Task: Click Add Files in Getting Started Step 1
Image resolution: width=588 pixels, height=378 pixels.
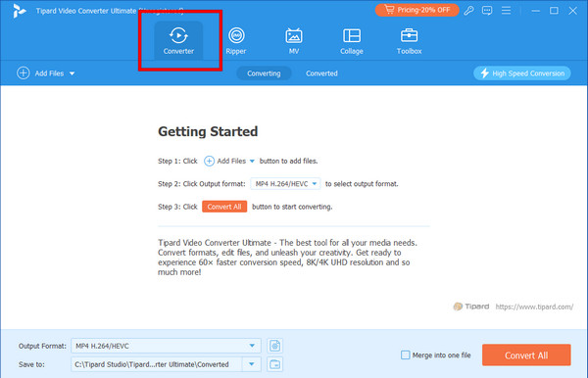Action: click(225, 161)
